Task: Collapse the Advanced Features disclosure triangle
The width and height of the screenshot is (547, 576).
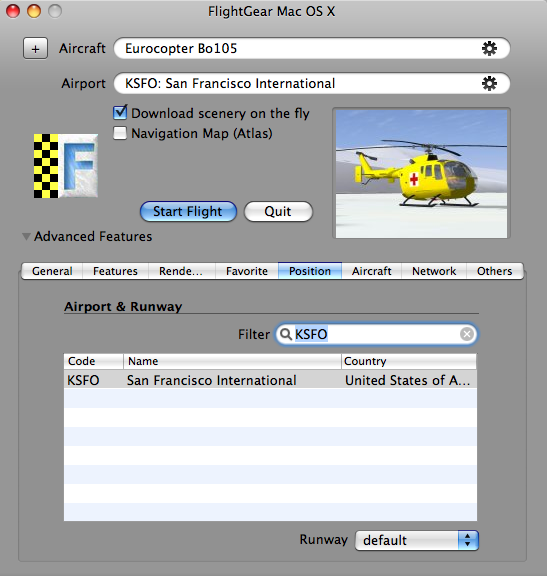Action: point(26,237)
